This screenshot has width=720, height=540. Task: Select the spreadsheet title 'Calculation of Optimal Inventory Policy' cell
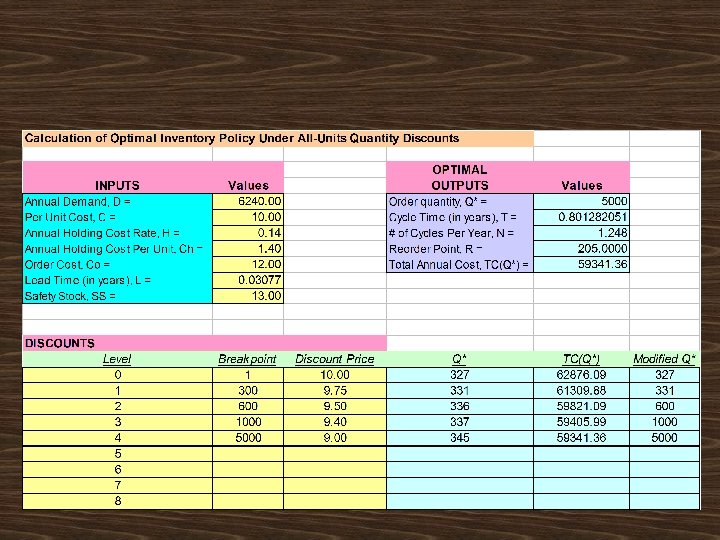tap(278, 139)
